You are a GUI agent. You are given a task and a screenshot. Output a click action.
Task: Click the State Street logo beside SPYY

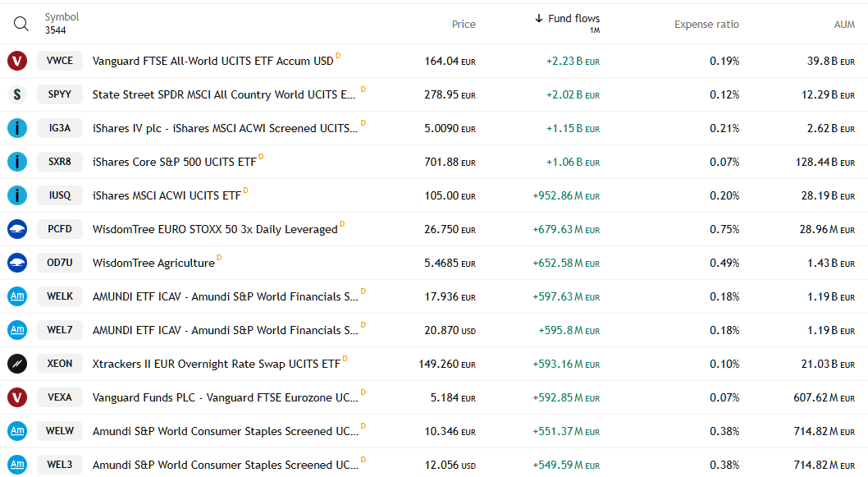coord(17,94)
